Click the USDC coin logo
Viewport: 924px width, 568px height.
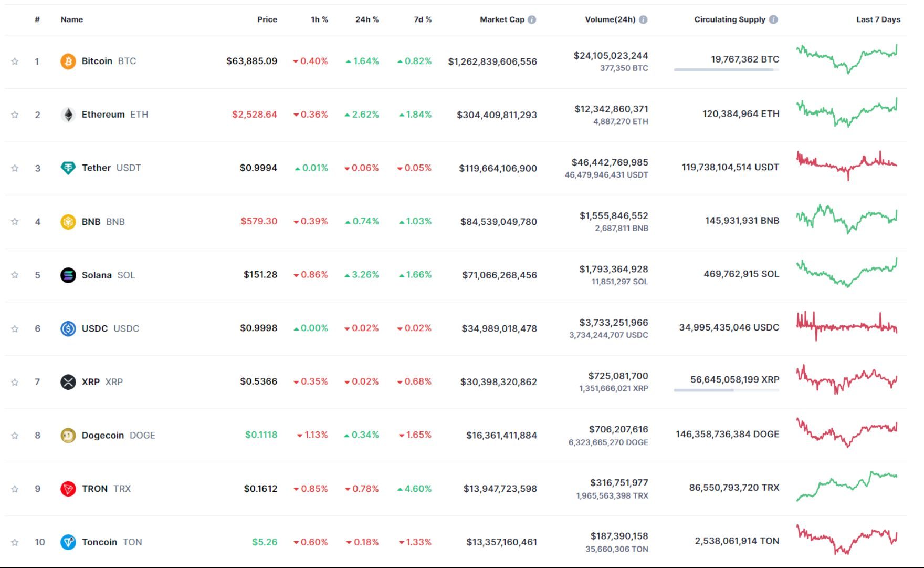pyautogui.click(x=68, y=328)
